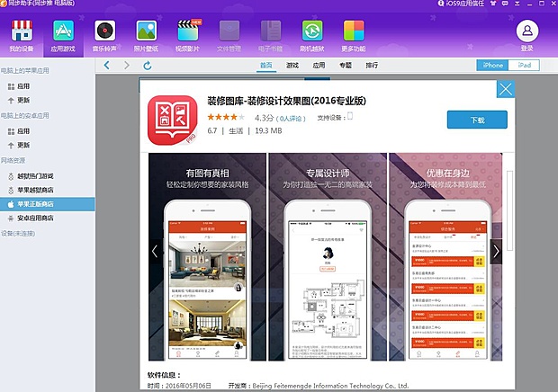Switch to the 排行 (Rankings) tab
The height and width of the screenshot is (392, 558).
372,66
